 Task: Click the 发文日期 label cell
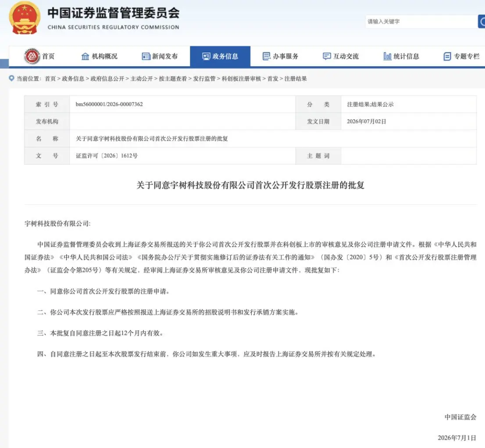pyautogui.click(x=318, y=121)
